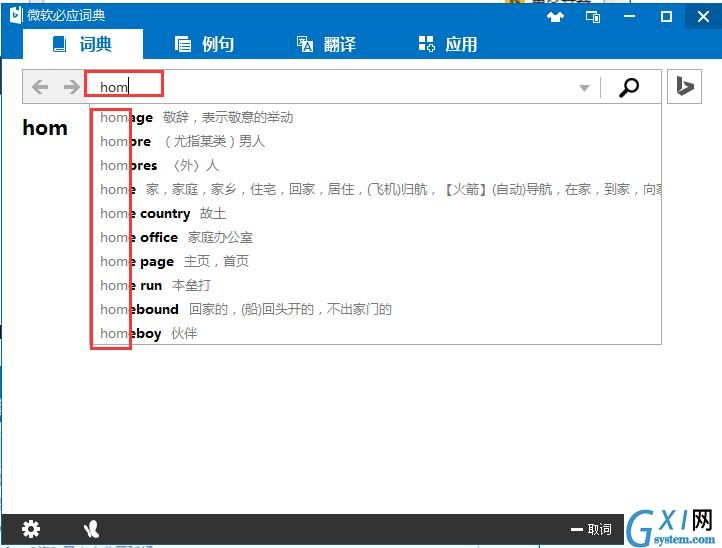Click the icon beside the settings gear
Image resolution: width=722 pixels, height=548 pixels.
[x=91, y=529]
